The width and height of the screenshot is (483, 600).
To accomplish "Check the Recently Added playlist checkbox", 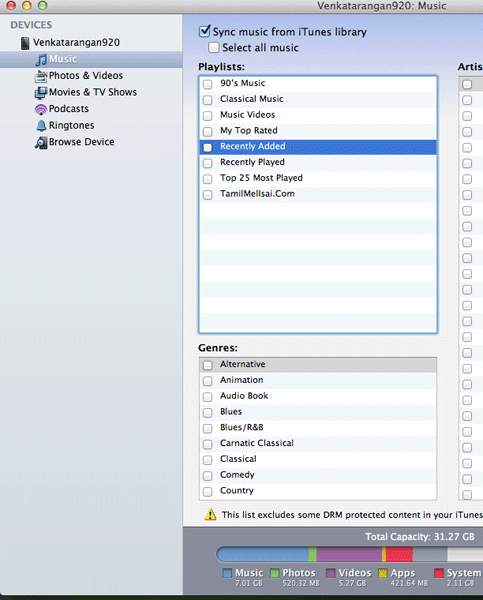I will pyautogui.click(x=207, y=147).
